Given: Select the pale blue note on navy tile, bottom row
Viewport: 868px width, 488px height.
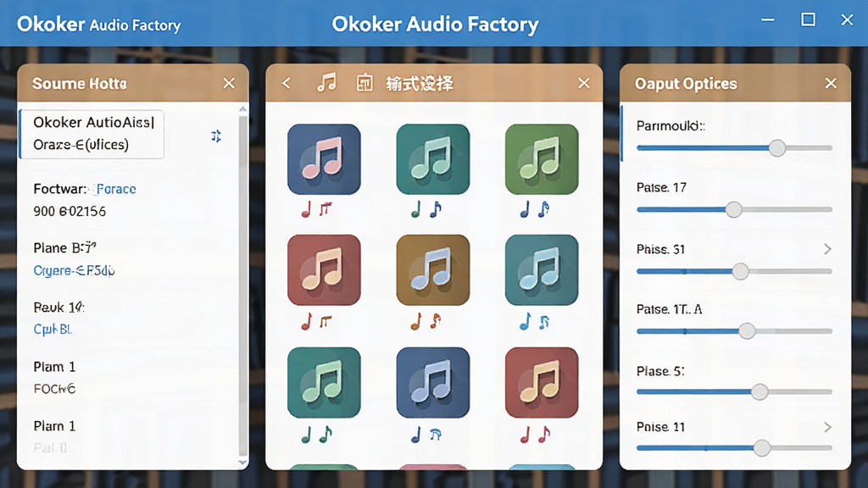Looking at the screenshot, I should [433, 382].
